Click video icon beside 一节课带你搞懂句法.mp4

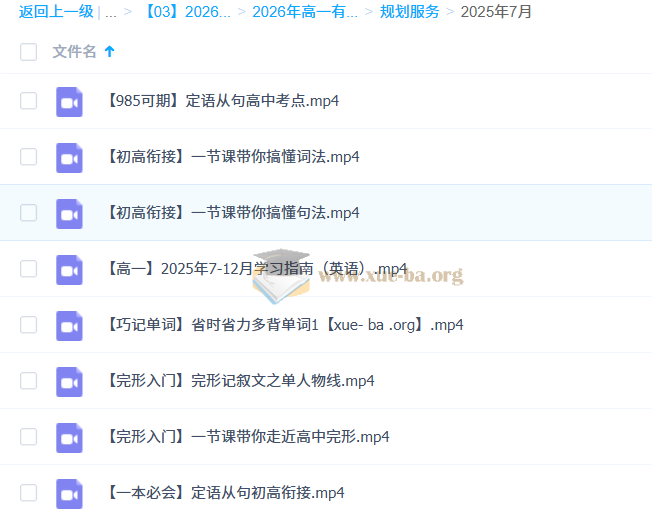[69, 213]
